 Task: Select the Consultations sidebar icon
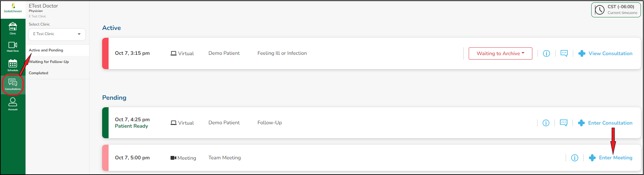tap(13, 84)
